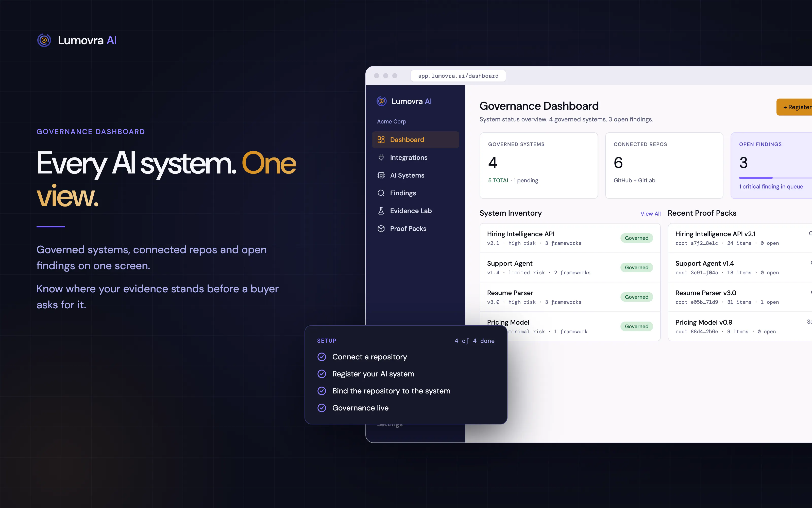812x508 pixels.
Task: Click the orange Register button
Action: coord(794,107)
